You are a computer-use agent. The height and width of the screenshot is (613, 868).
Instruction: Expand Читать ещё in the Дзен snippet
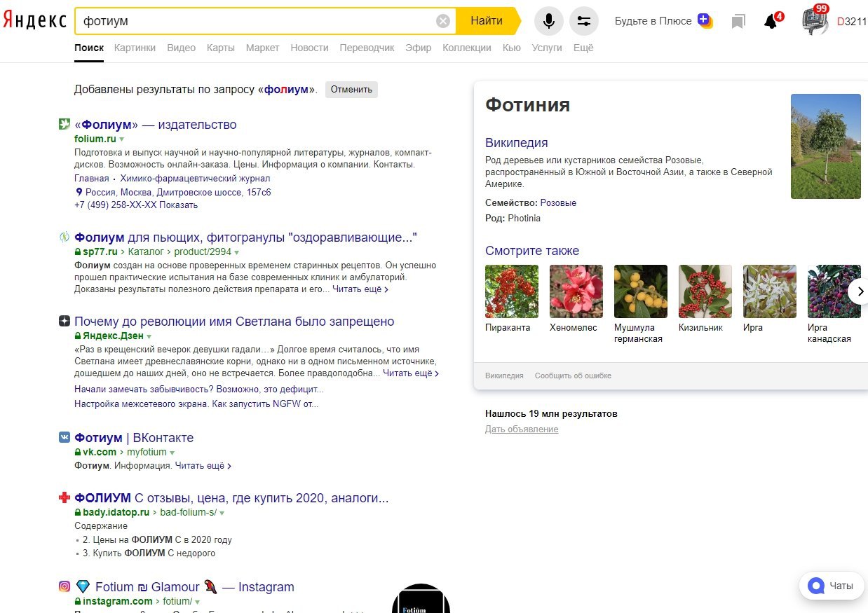[411, 373]
